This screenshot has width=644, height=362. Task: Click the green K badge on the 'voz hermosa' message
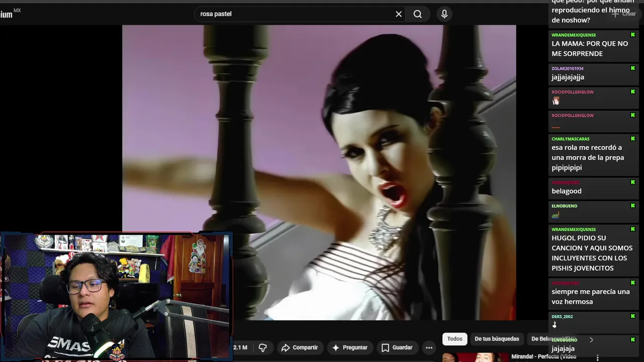[633, 283]
